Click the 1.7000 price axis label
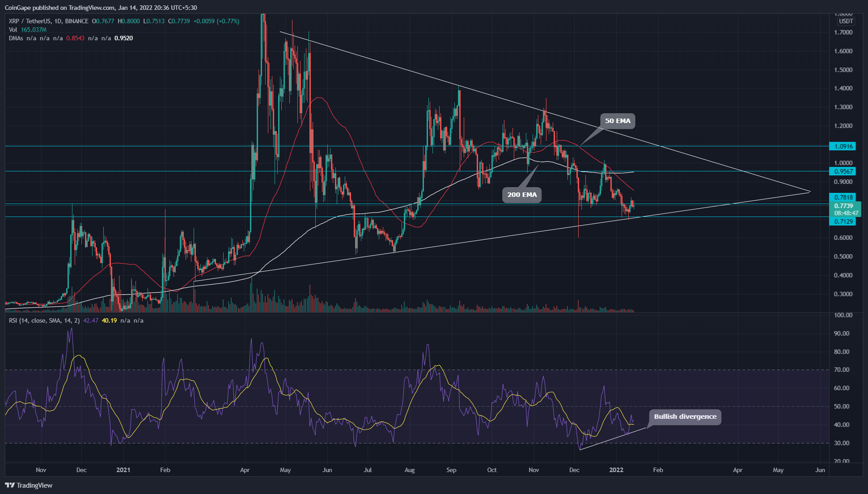The height and width of the screenshot is (494, 868). pyautogui.click(x=843, y=33)
